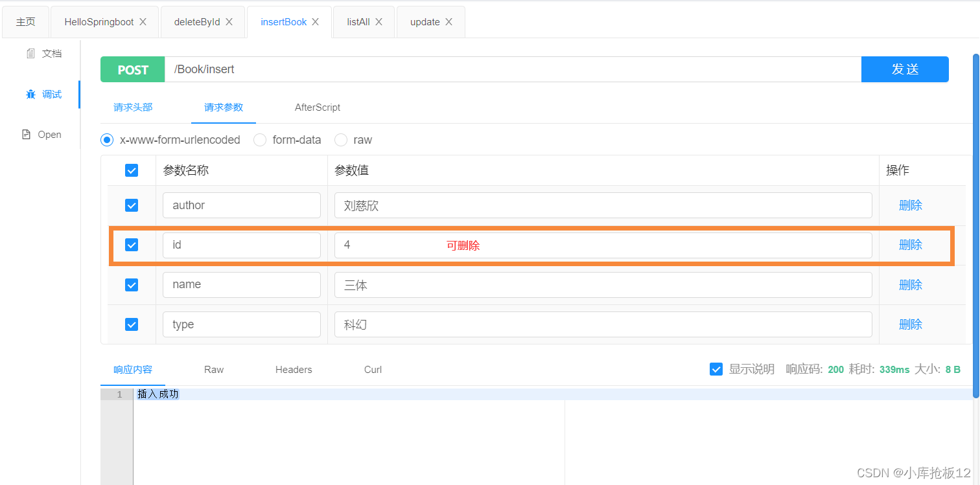Uncheck the type parameter checkbox
980x485 pixels.
click(132, 324)
